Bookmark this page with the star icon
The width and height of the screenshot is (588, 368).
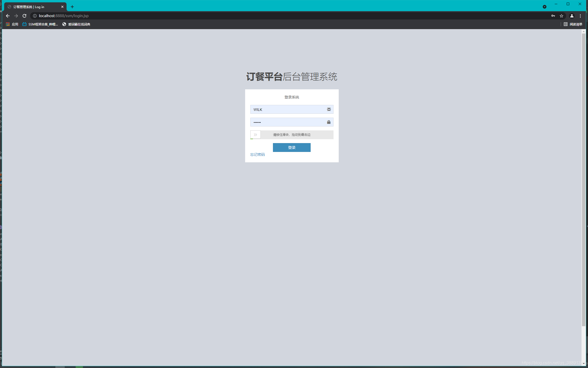pyautogui.click(x=561, y=16)
